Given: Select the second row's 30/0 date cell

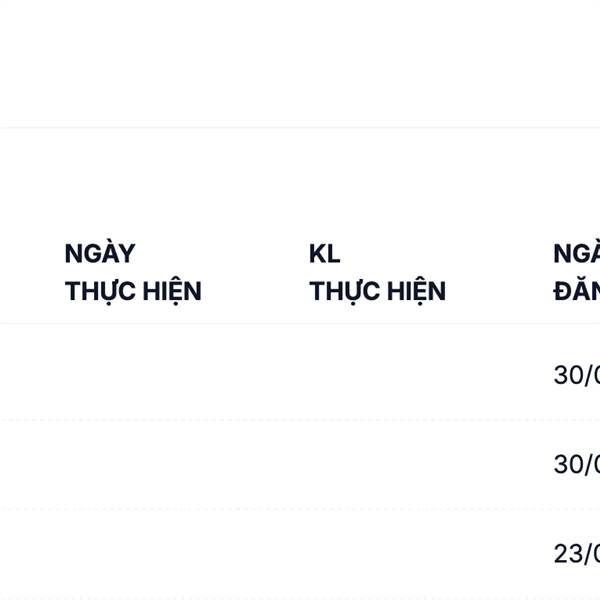Looking at the screenshot, I should click(577, 464).
